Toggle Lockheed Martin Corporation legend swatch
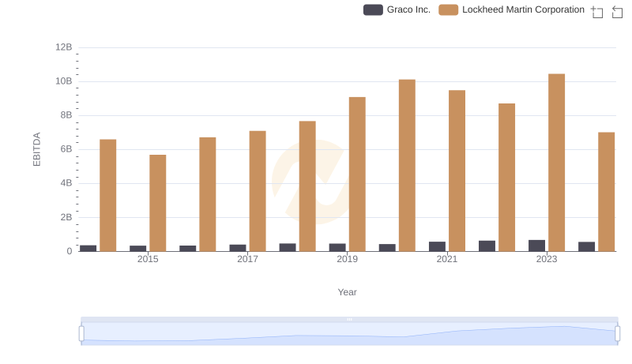Viewport: 632px width, 364px height. (448, 9)
